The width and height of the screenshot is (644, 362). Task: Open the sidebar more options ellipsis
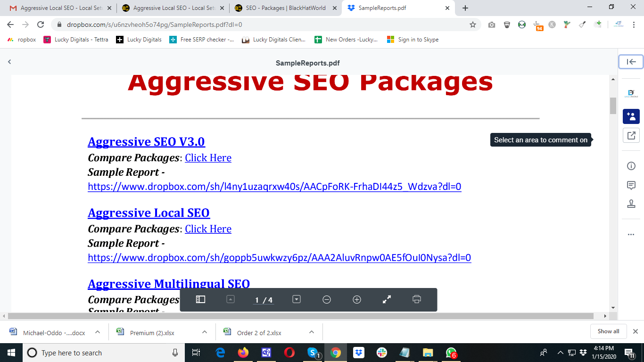[631, 234]
